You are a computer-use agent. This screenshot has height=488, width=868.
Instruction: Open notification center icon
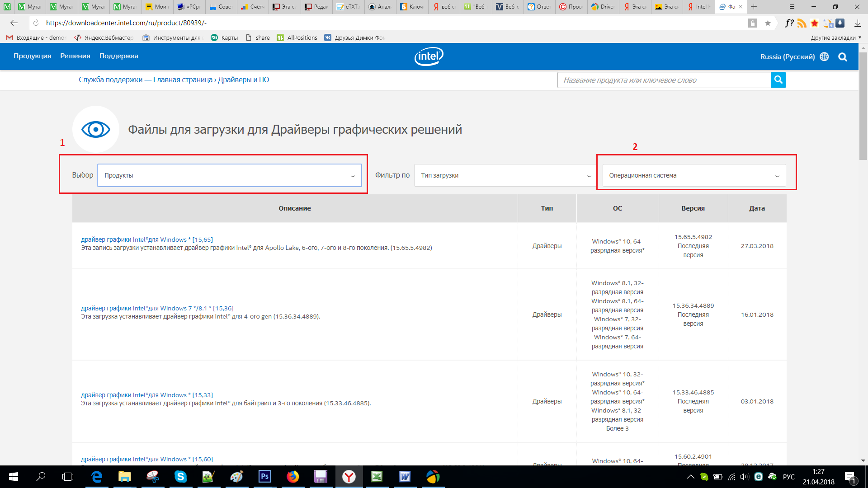coord(850,477)
